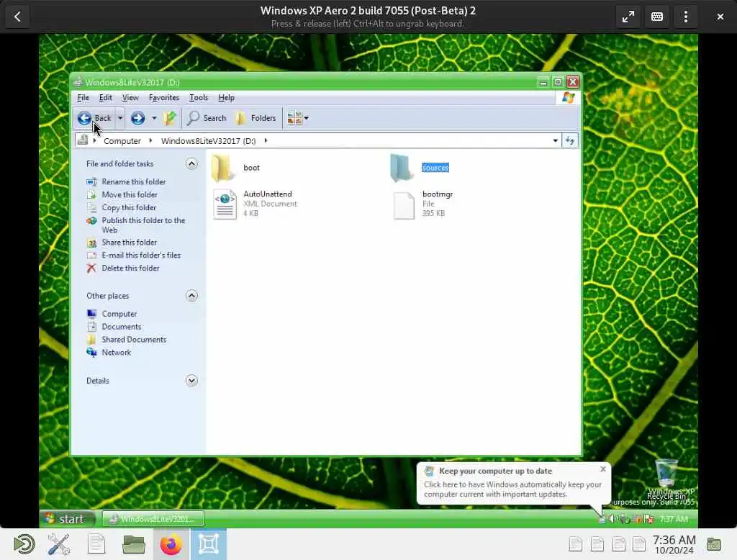
Task: Expand the arrow after Computer breadcrumb
Action: 150,140
